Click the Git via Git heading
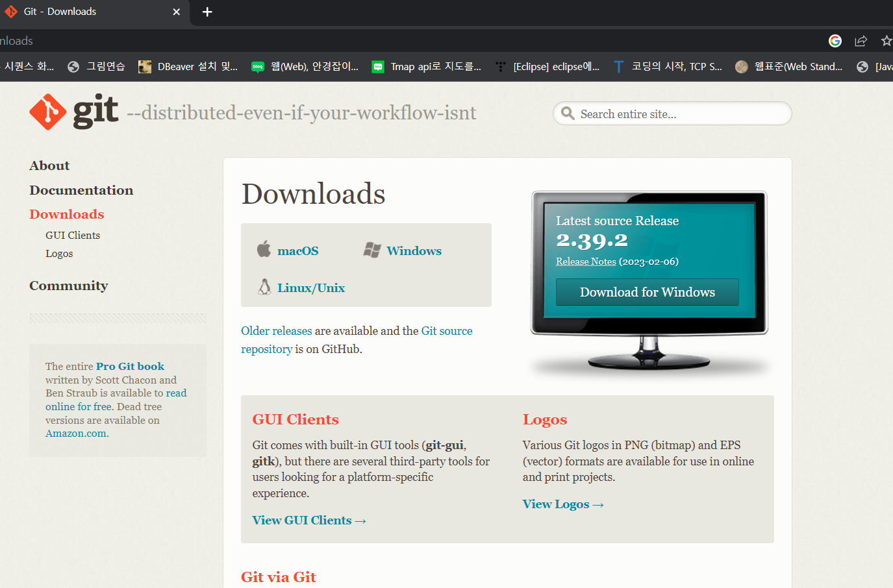 [x=279, y=577]
